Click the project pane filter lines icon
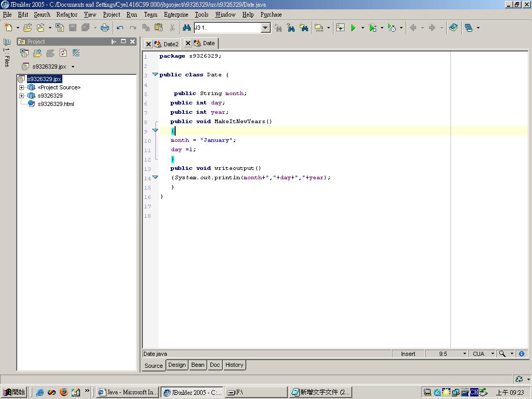This screenshot has height=399, width=532. 76,53
